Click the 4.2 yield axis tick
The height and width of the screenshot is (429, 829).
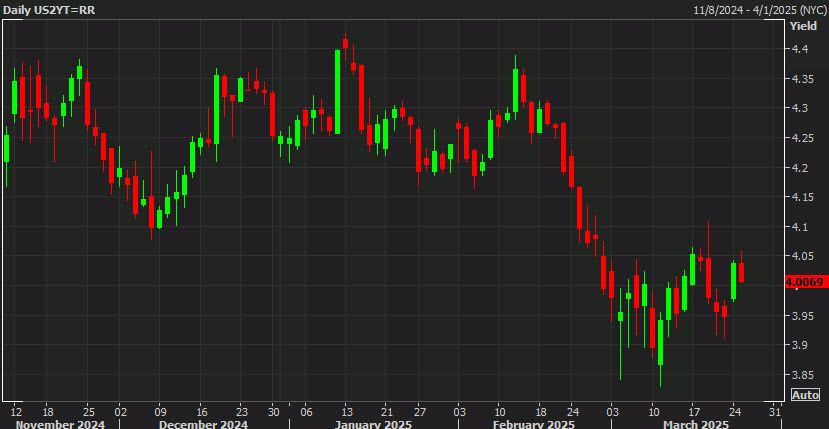click(800, 168)
